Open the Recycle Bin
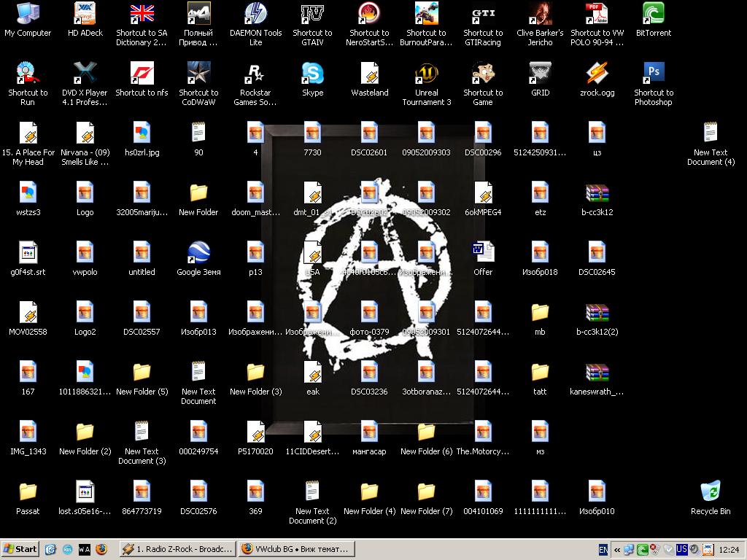747x560 pixels. [x=710, y=492]
